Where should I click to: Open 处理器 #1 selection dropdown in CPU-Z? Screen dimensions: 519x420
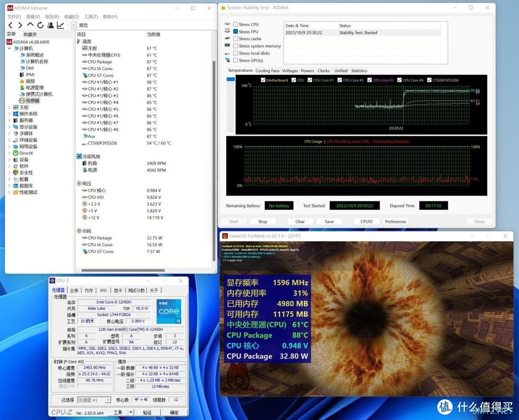pos(94,400)
